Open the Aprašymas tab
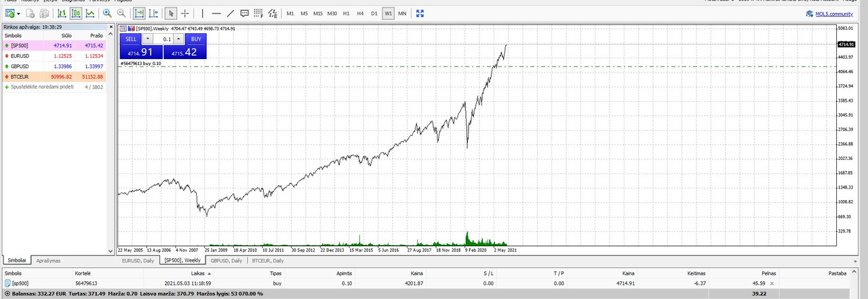The height and width of the screenshot is (299, 868). 48,260
